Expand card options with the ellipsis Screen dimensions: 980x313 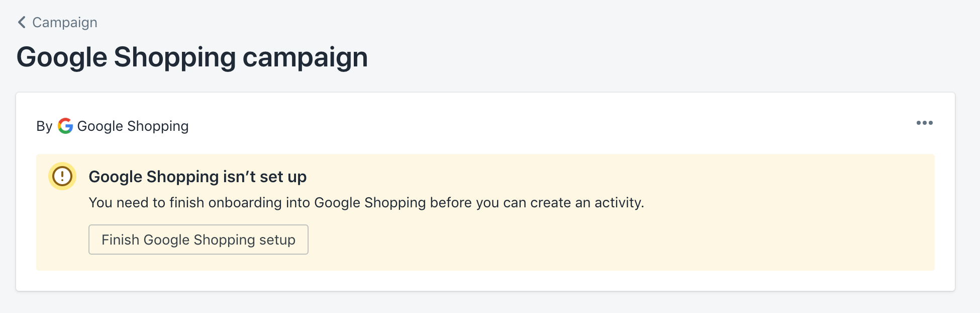click(924, 123)
